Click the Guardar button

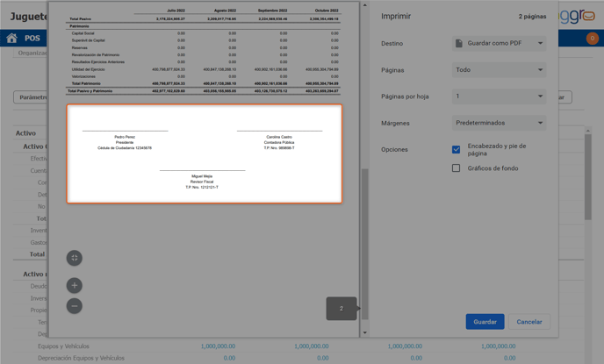point(485,322)
